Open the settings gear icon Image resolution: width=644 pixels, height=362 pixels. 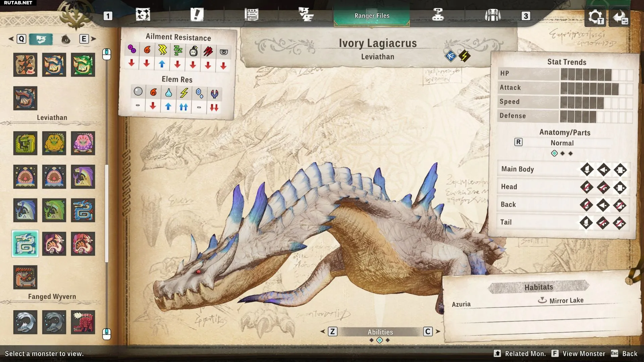[595, 17]
